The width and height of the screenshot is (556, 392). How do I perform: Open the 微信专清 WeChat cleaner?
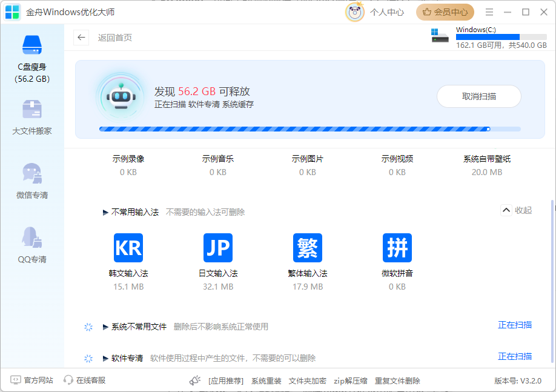pyautogui.click(x=32, y=181)
